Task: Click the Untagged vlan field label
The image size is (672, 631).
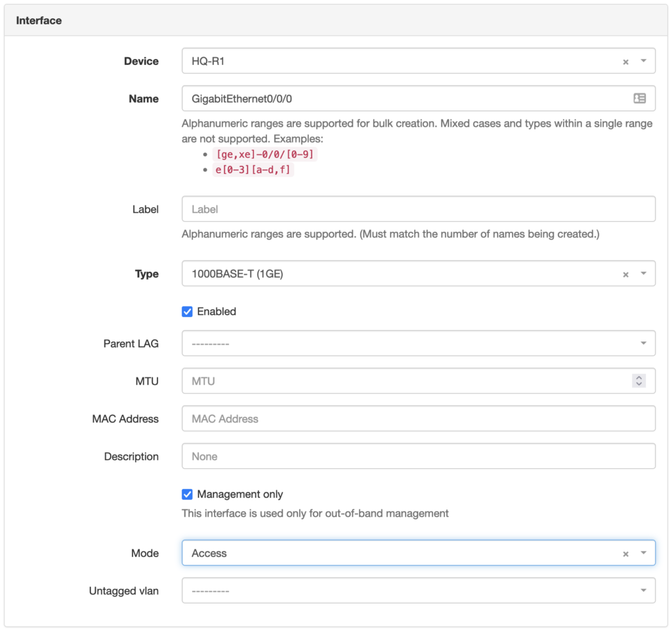Action: (124, 591)
